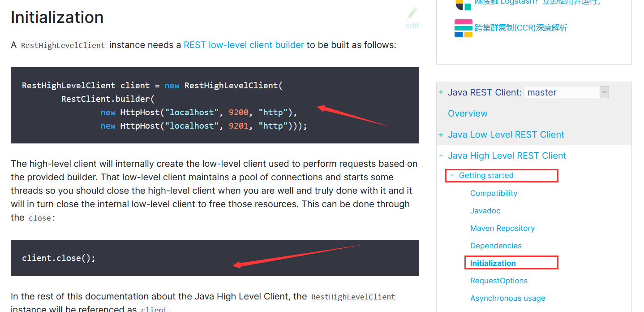Click plus icon beside Java REST Client
The width and height of the screenshot is (644, 312).
(x=441, y=92)
